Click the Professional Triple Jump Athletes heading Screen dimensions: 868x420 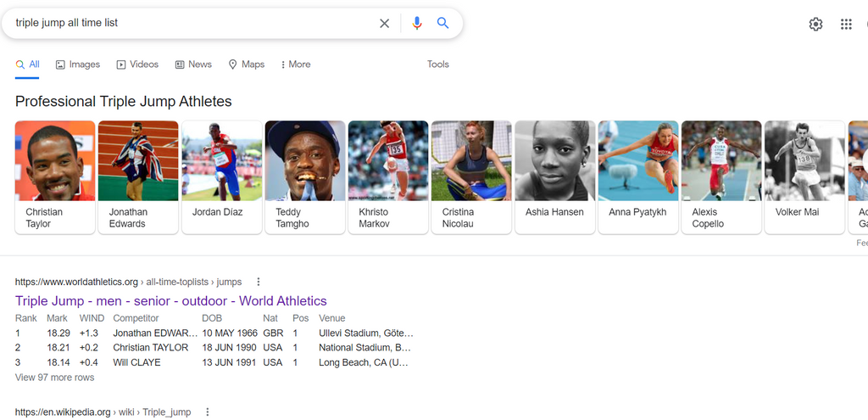coord(124,102)
